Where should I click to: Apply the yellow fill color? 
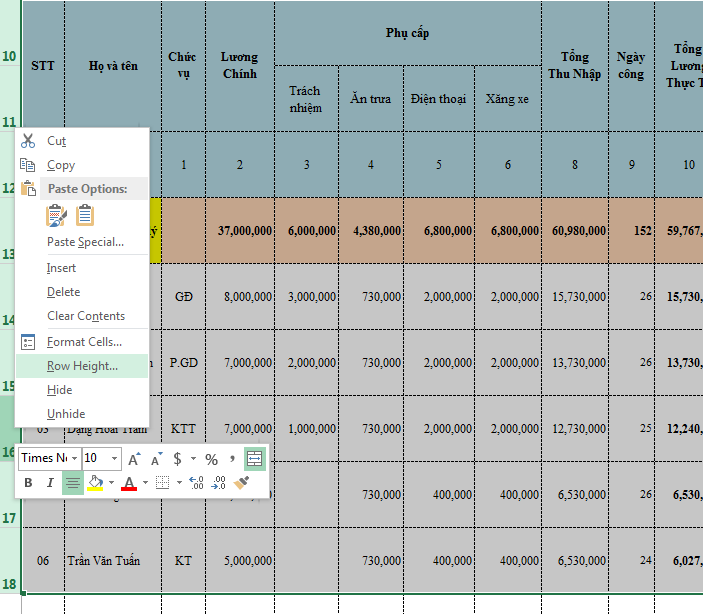click(x=95, y=483)
